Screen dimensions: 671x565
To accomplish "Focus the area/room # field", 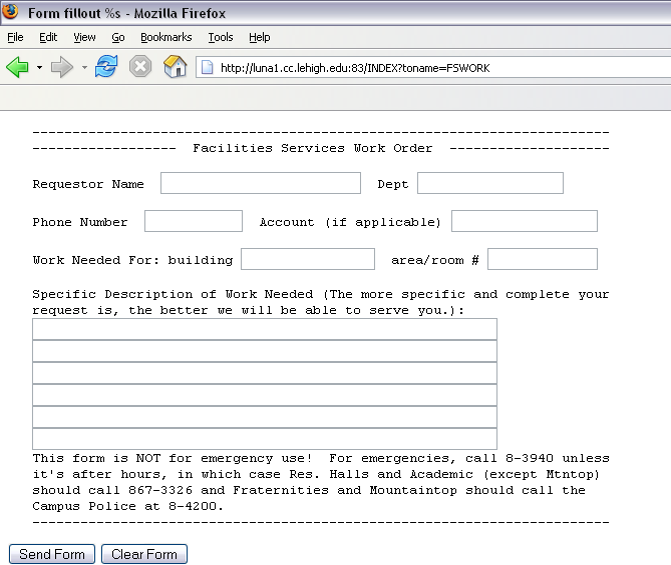I will pyautogui.click(x=542, y=259).
